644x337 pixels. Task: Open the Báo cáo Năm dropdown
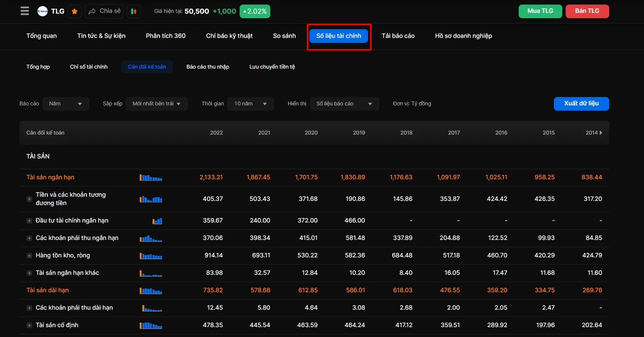pos(66,104)
